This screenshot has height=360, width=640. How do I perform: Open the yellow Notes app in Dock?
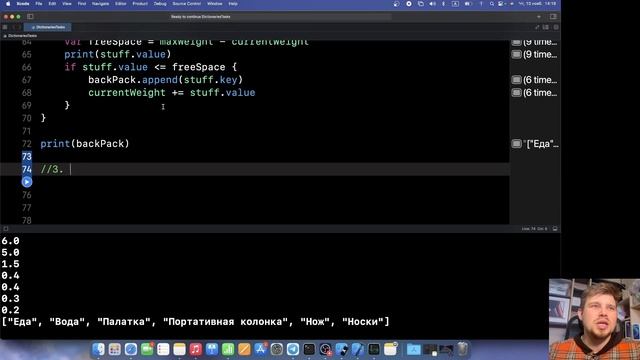179,349
